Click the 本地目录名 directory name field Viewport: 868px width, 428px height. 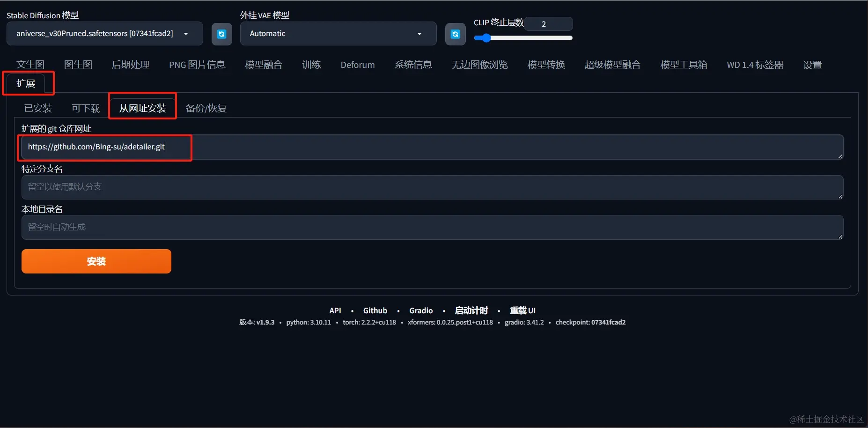pos(432,227)
